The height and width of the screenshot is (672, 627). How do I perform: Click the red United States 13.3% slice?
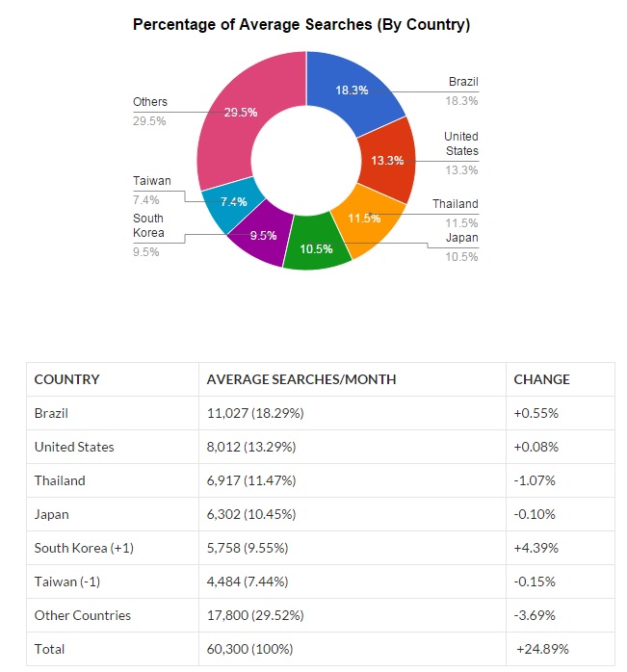pos(387,160)
